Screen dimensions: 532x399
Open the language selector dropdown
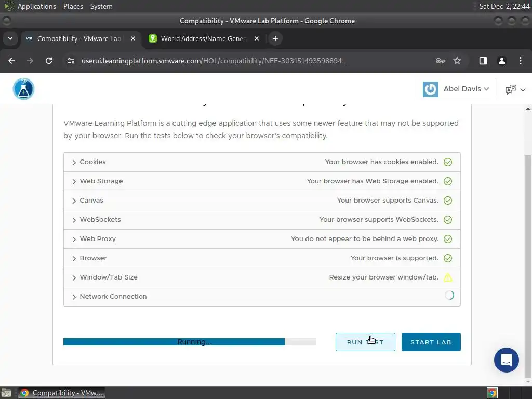coord(515,89)
